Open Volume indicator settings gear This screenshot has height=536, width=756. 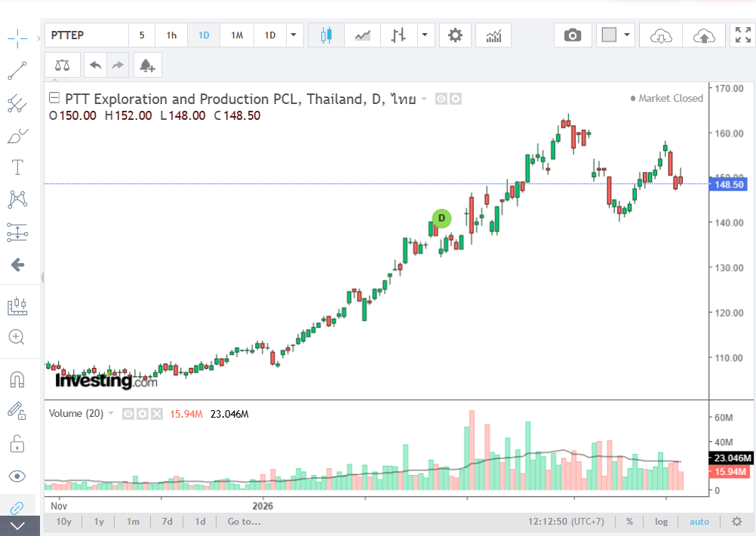tap(143, 414)
